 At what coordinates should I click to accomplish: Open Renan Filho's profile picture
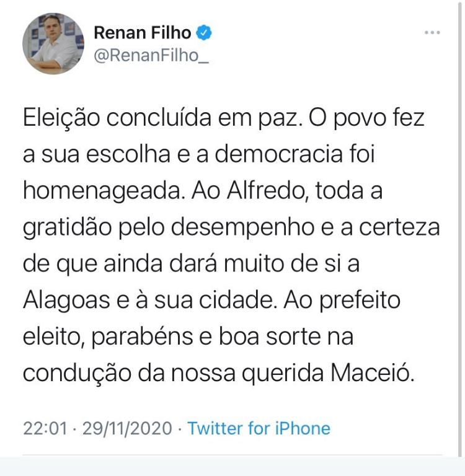click(53, 43)
